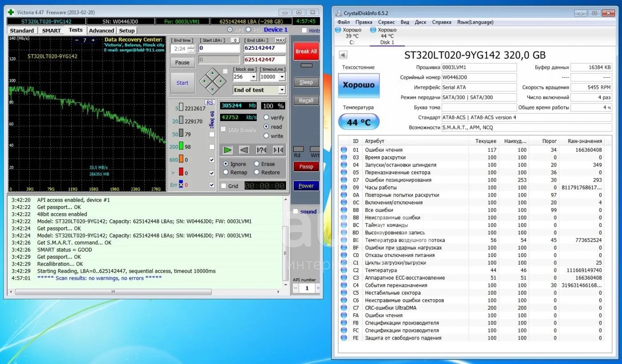Open the block size dropdown showing 256

[x=254, y=77]
